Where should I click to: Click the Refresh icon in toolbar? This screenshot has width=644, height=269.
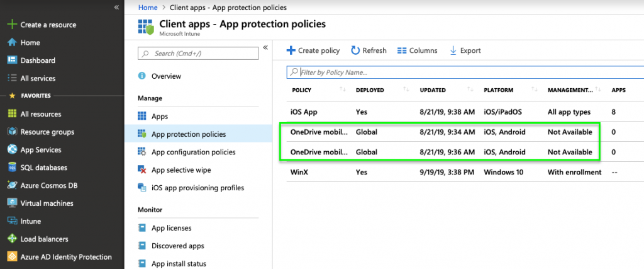[x=355, y=50]
